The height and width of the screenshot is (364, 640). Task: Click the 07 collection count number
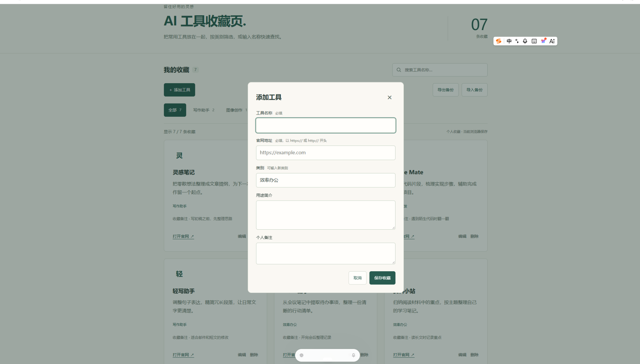coord(479,24)
